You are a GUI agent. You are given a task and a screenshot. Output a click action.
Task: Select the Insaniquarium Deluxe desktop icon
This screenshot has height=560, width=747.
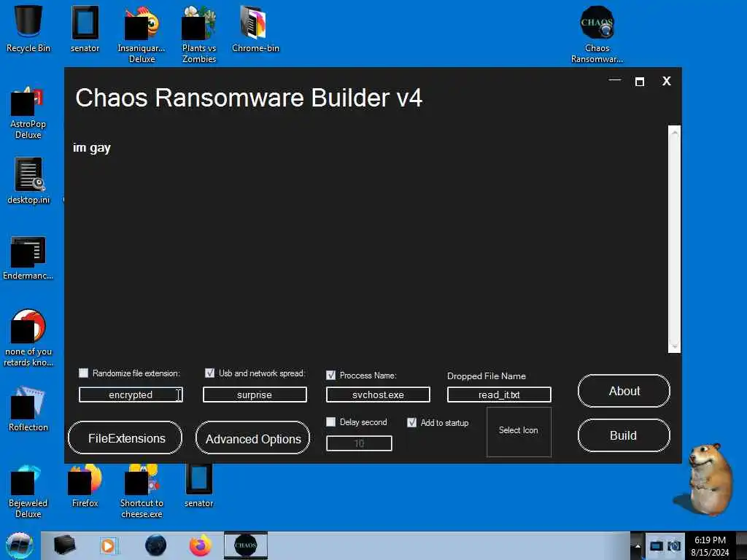click(142, 34)
